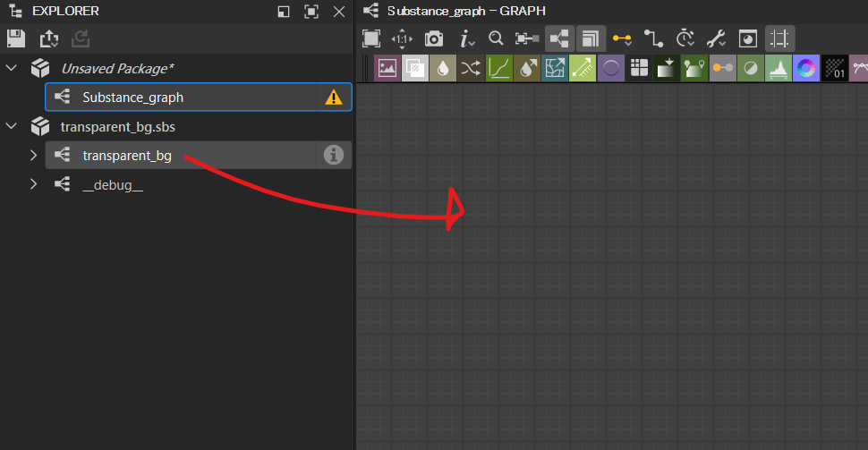
Task: Click the save package floppy disk icon
Action: click(x=16, y=38)
